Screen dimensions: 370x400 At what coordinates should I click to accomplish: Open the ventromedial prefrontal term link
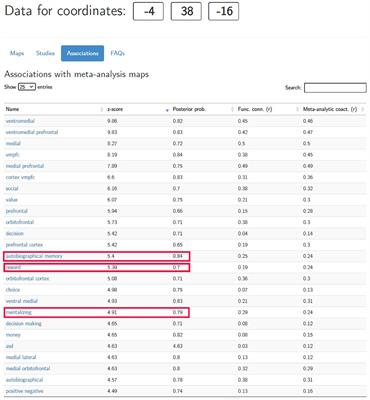point(32,132)
